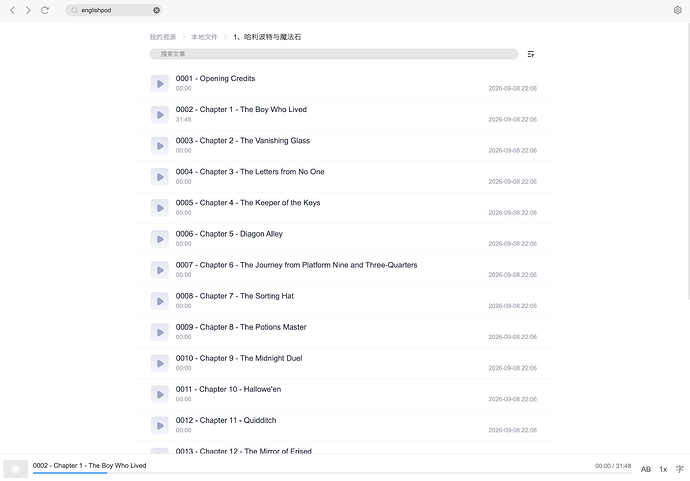690x481 pixels.
Task: Open title 0002 - Chapter 1 in list
Action: [x=241, y=110]
